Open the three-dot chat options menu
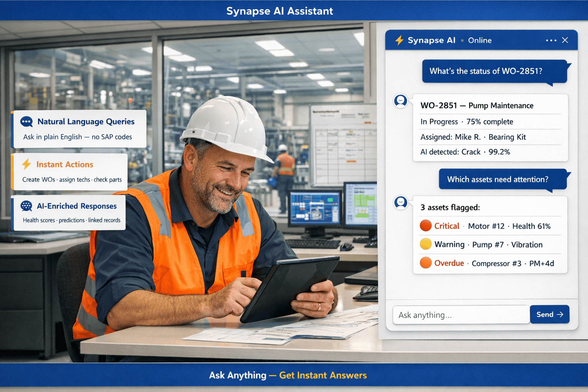588x392 pixels. [551, 40]
